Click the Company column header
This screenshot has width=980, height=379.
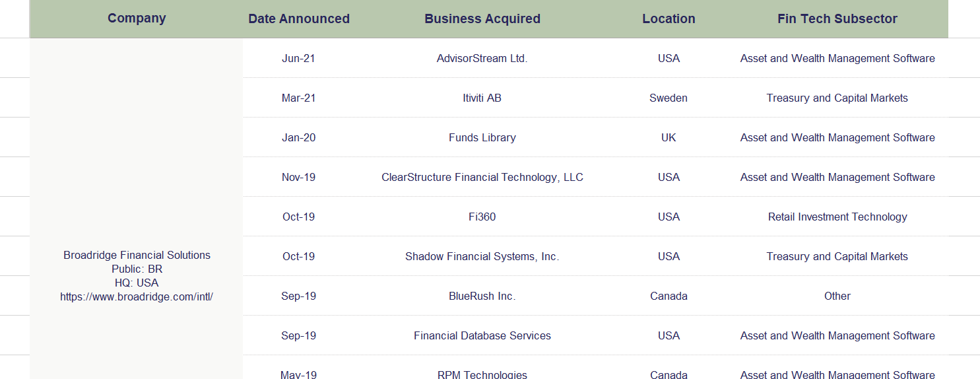coord(137,18)
